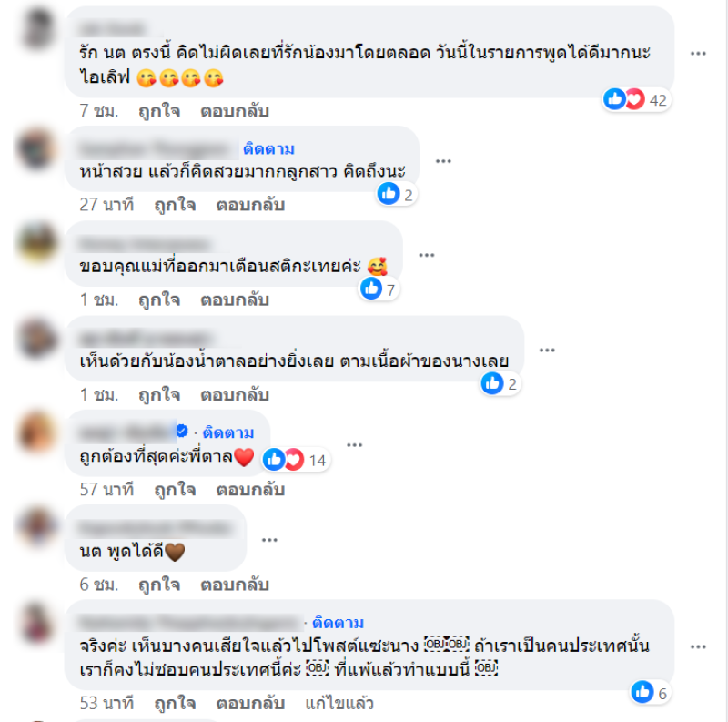Open the 57 นาที timestamp link
Viewport: 728px width, 722px height.
tap(106, 490)
